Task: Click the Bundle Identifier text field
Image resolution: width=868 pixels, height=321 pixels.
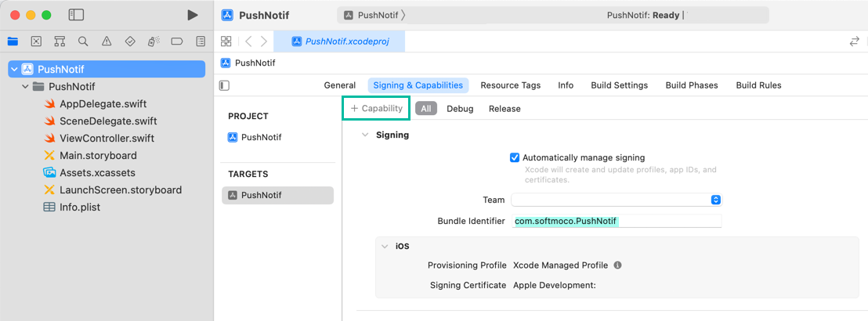Action: (616, 221)
